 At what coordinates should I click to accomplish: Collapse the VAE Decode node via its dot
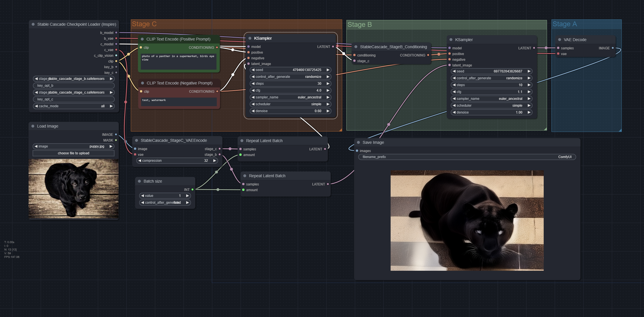tap(559, 40)
